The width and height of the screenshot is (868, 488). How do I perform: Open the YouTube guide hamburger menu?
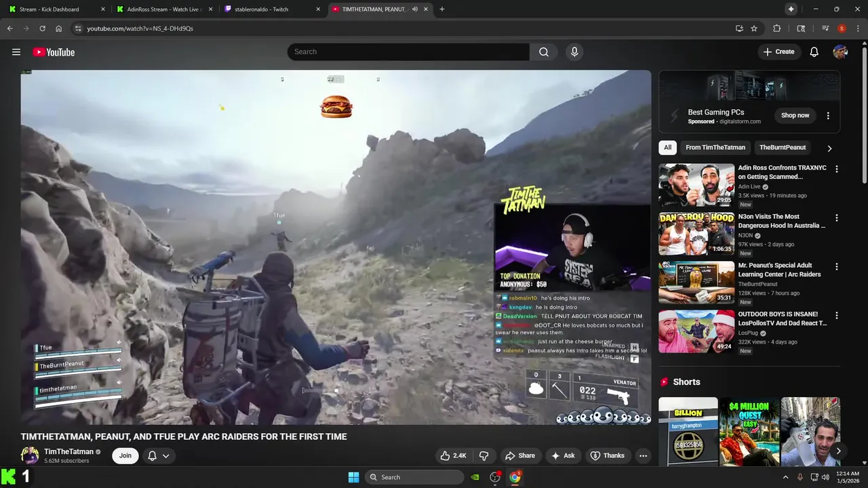pyautogui.click(x=16, y=52)
